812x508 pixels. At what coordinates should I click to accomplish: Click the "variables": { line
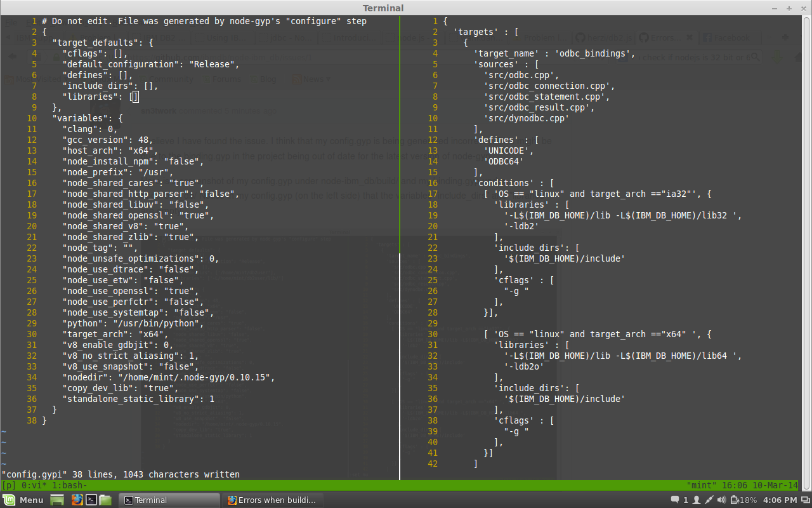pos(88,118)
